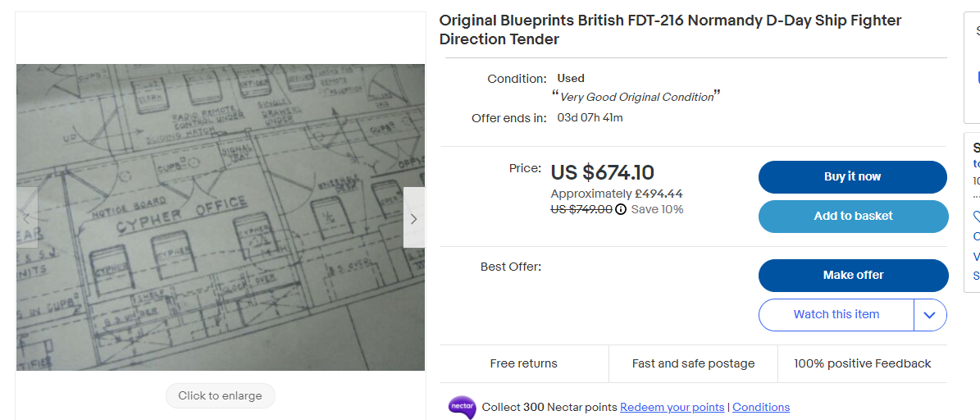The width and height of the screenshot is (980, 420).
Task: Watch this item
Action: point(836,315)
